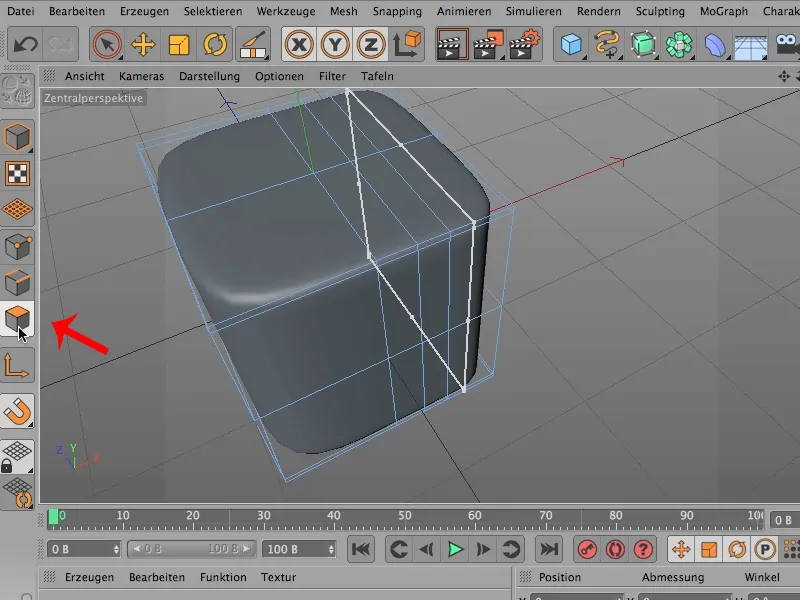Open viewport Ansicht menu
Viewport: 800px width, 600px height.
pyautogui.click(x=85, y=76)
